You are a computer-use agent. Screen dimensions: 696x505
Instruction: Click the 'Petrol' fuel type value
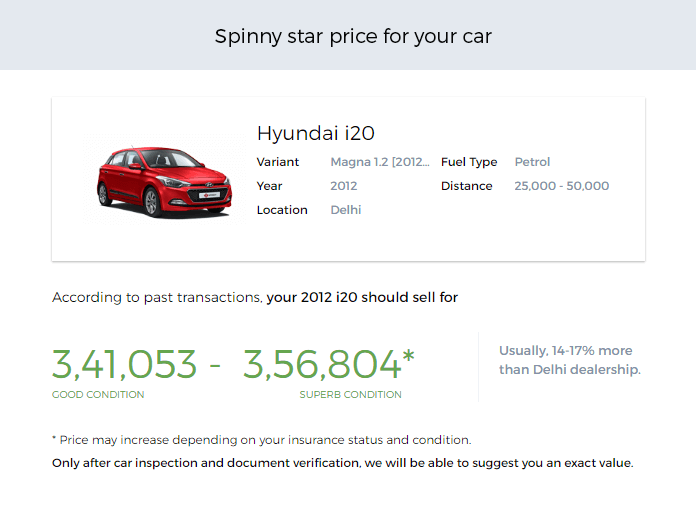[x=532, y=162]
